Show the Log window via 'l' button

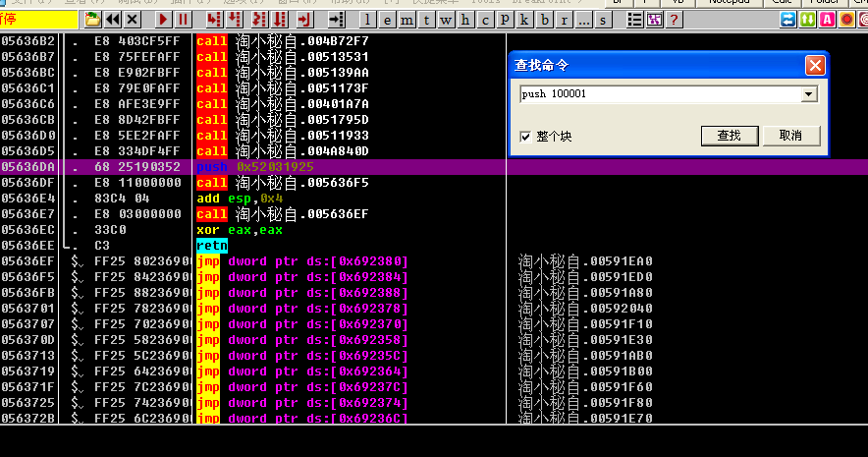click(367, 20)
